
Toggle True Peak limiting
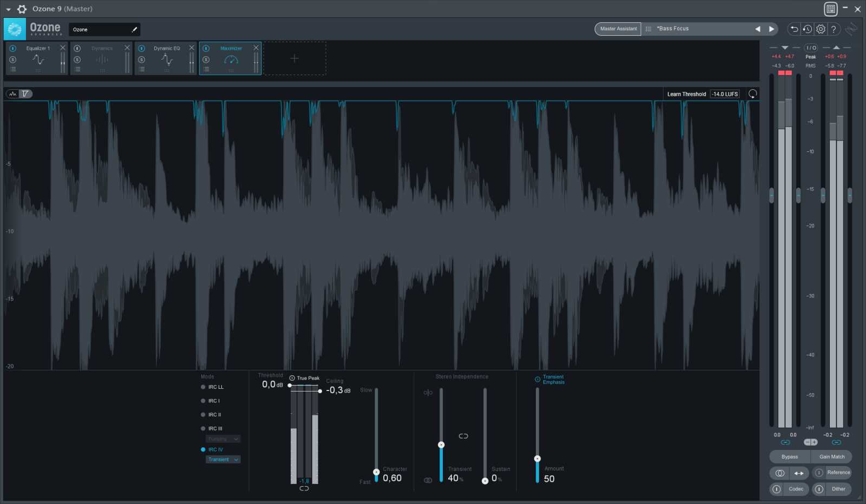point(292,378)
